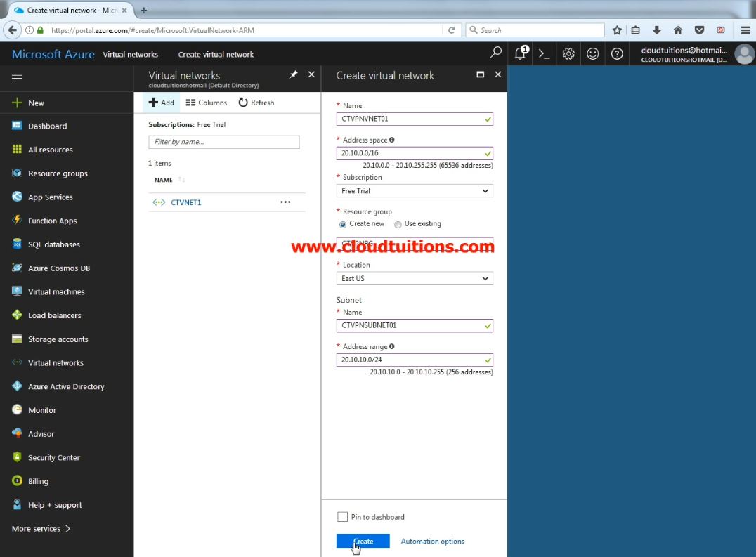
Task: Click the 20.10.10.0/24 address range field
Action: pos(415,360)
